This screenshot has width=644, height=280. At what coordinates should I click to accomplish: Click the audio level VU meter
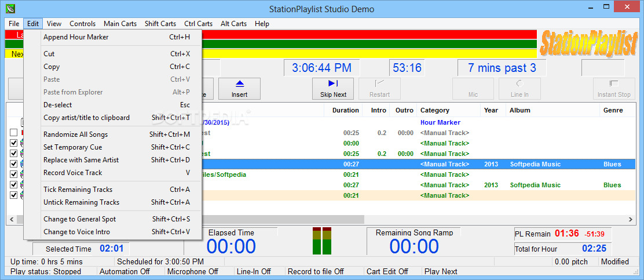[322, 241]
